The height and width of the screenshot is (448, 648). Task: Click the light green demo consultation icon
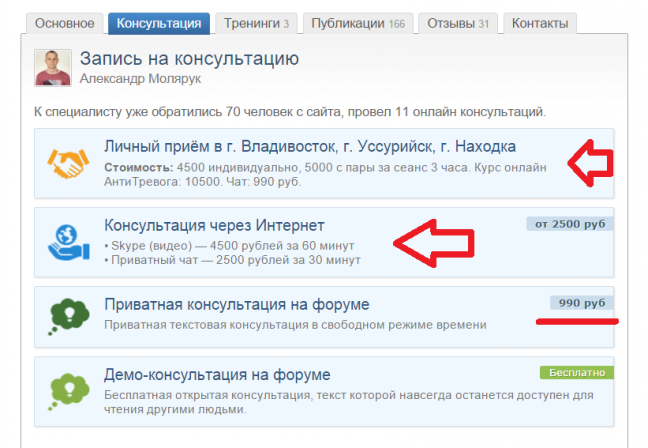point(65,386)
